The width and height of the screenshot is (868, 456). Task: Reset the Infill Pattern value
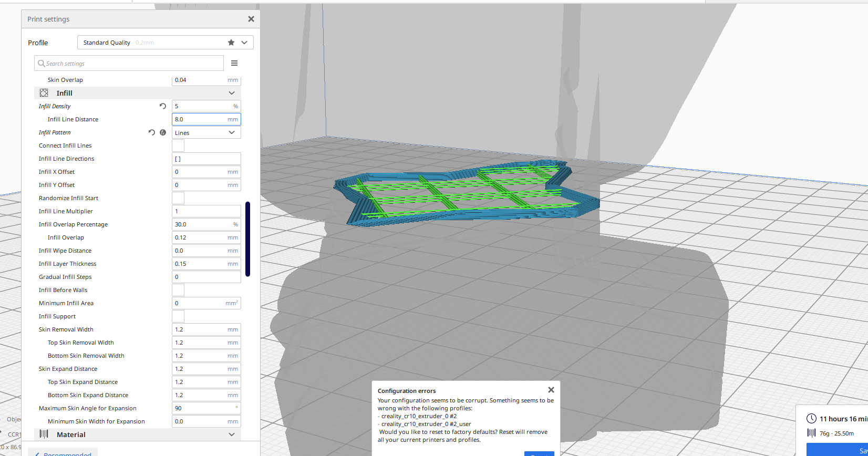coord(152,132)
